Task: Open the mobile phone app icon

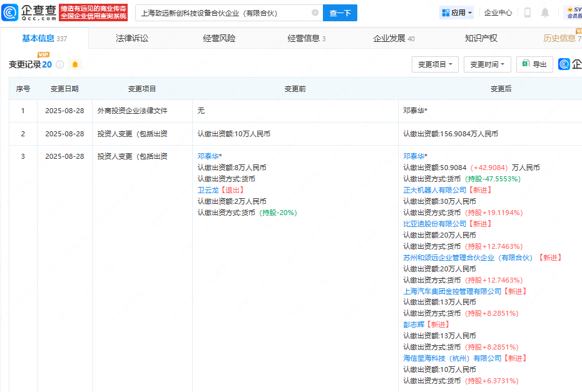Action: (527, 13)
